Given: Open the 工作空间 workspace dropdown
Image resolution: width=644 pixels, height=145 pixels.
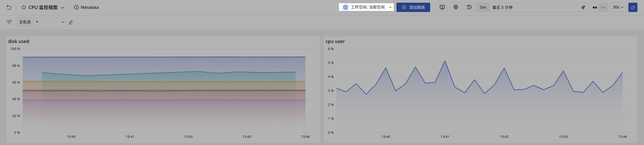Looking at the screenshot, I should pyautogui.click(x=366, y=7).
